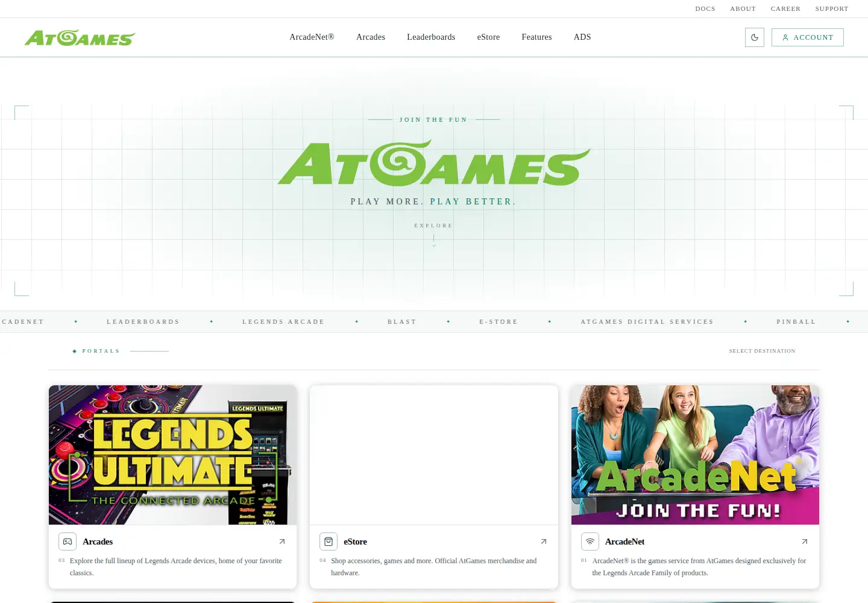Screen dimensions: 868x603
Task: Click the Account button
Action: click(808, 37)
